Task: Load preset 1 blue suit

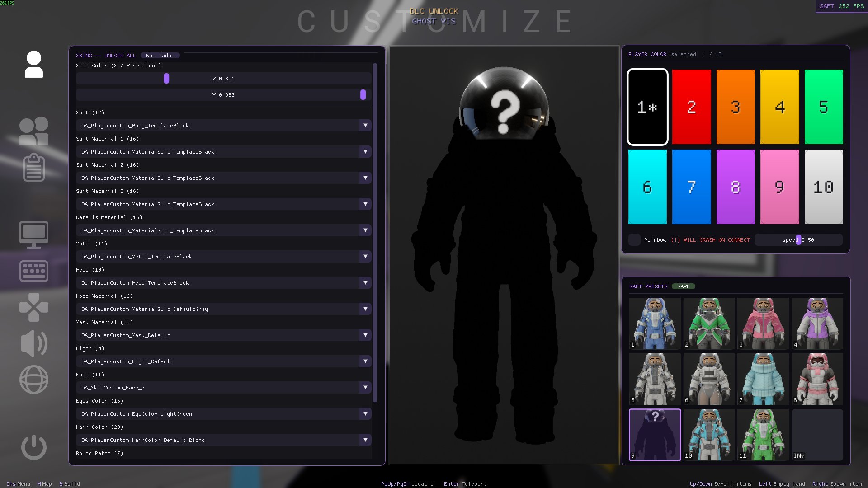Action: (655, 324)
